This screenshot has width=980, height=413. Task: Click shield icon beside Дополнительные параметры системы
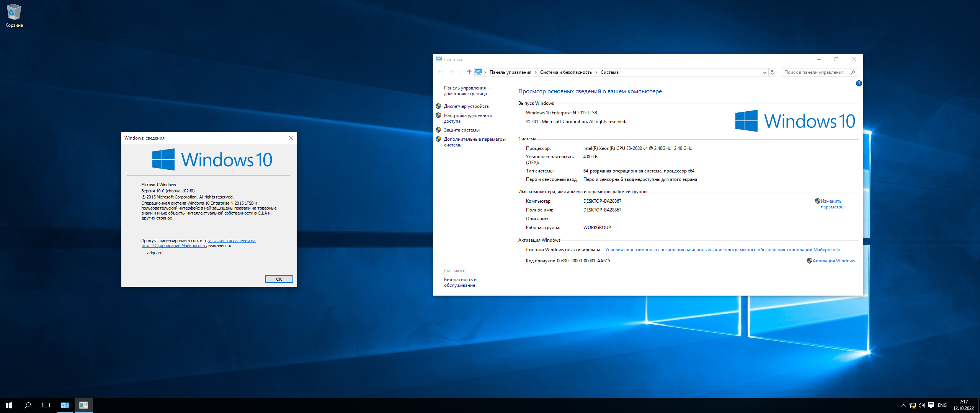pyautogui.click(x=438, y=139)
